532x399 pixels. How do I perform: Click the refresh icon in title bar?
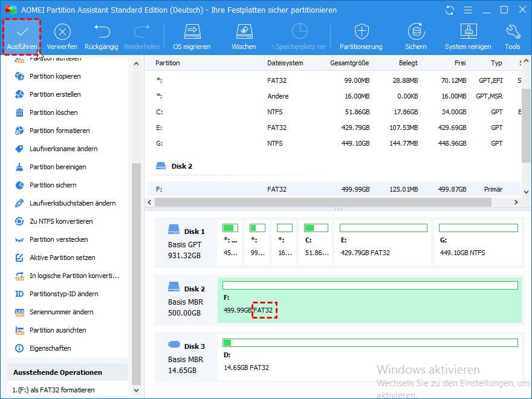pos(449,10)
